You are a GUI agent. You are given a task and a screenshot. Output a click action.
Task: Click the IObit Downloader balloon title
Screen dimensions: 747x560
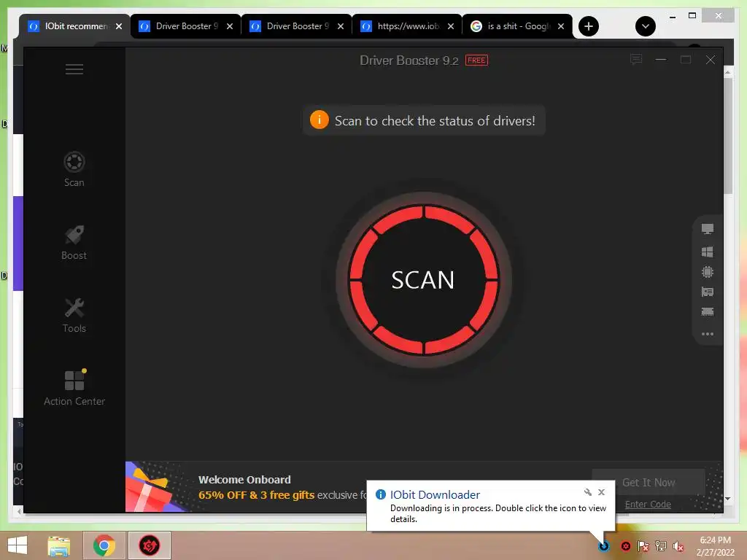pos(435,495)
